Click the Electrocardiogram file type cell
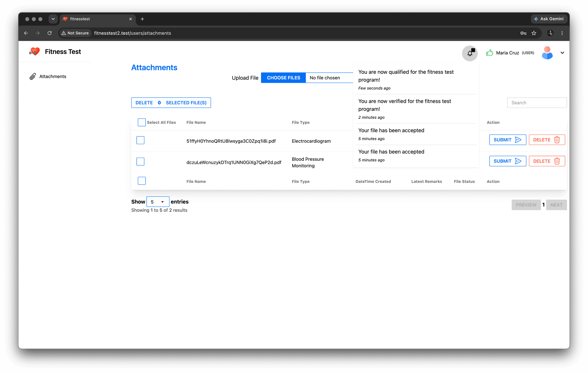588x373 pixels. point(311,141)
